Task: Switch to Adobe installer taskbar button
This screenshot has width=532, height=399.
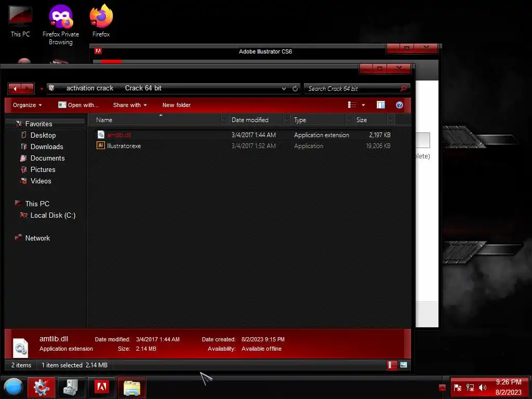Action: [x=102, y=387]
